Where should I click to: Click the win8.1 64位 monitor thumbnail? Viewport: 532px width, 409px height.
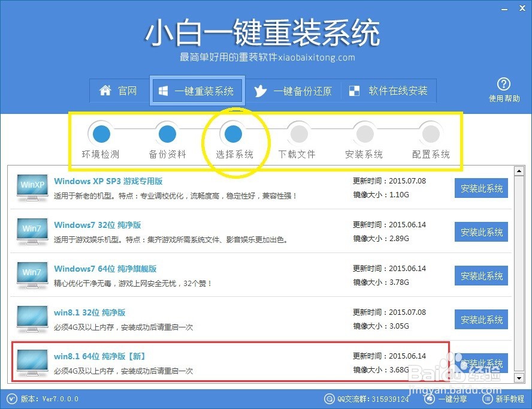click(x=32, y=363)
